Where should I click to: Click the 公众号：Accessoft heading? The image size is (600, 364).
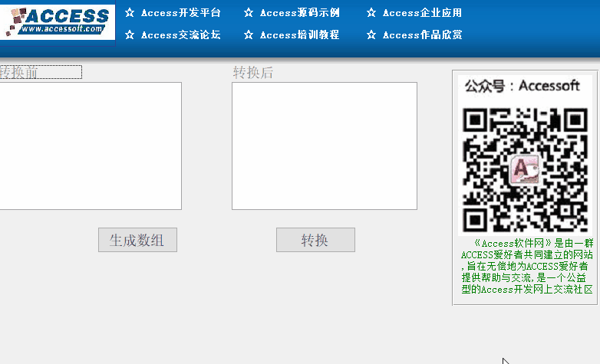(x=523, y=86)
